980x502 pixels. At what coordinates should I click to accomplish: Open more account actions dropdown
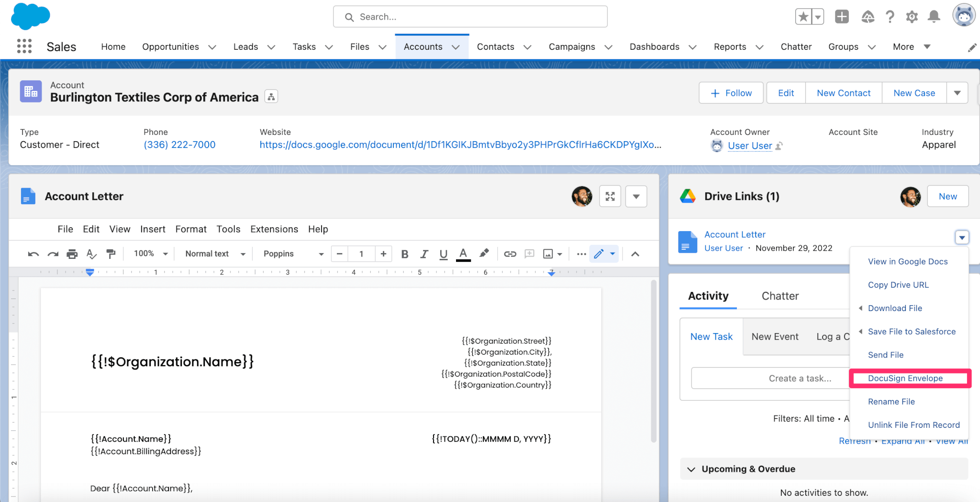click(x=957, y=93)
